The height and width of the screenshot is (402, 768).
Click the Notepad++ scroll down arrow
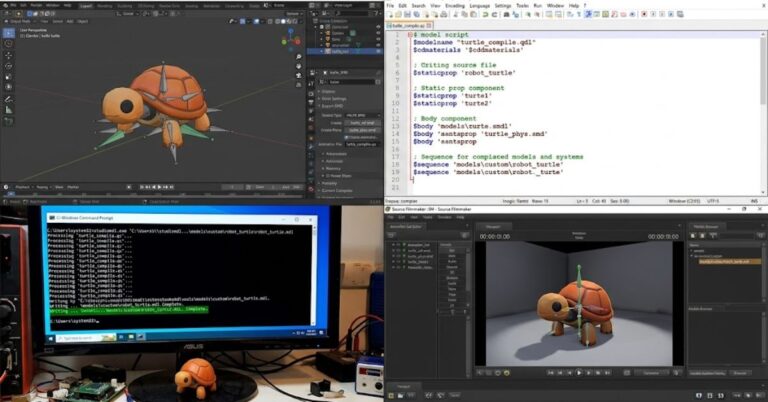click(763, 192)
